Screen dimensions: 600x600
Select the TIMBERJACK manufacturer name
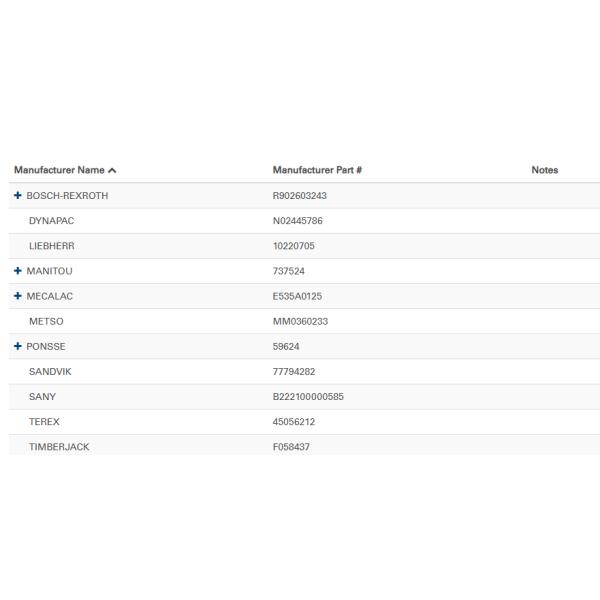coord(59,447)
